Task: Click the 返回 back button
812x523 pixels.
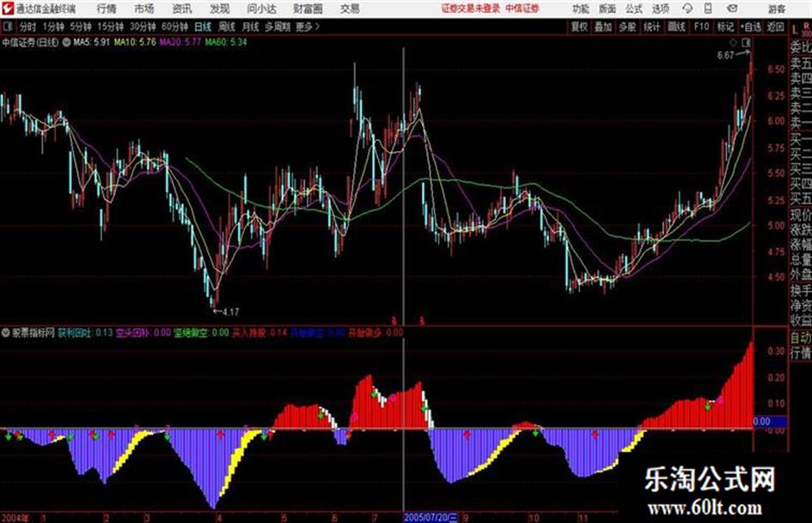Action: 775,27
